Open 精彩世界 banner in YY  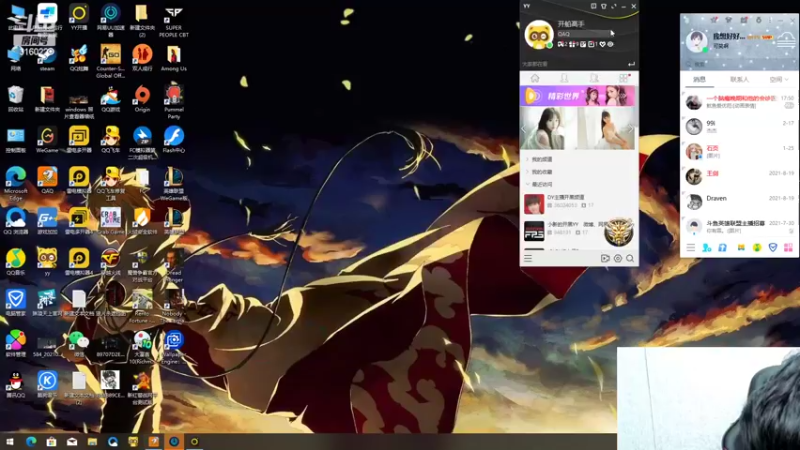[579, 96]
